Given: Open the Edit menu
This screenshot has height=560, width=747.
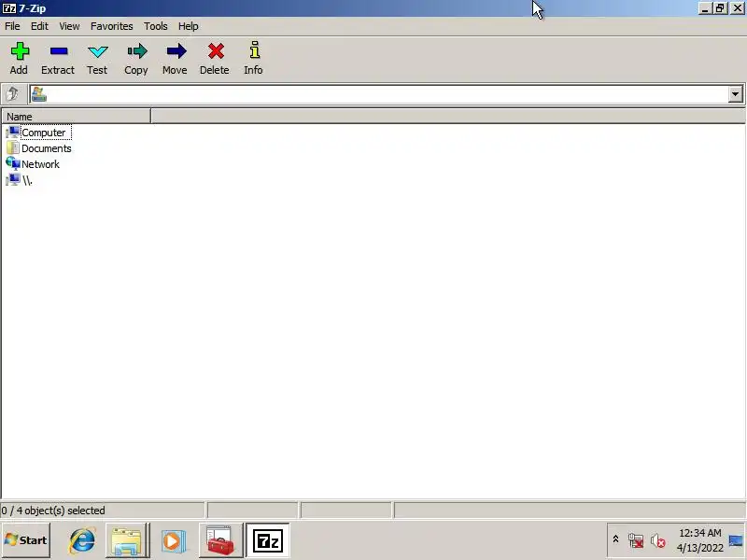Looking at the screenshot, I should pos(39,26).
